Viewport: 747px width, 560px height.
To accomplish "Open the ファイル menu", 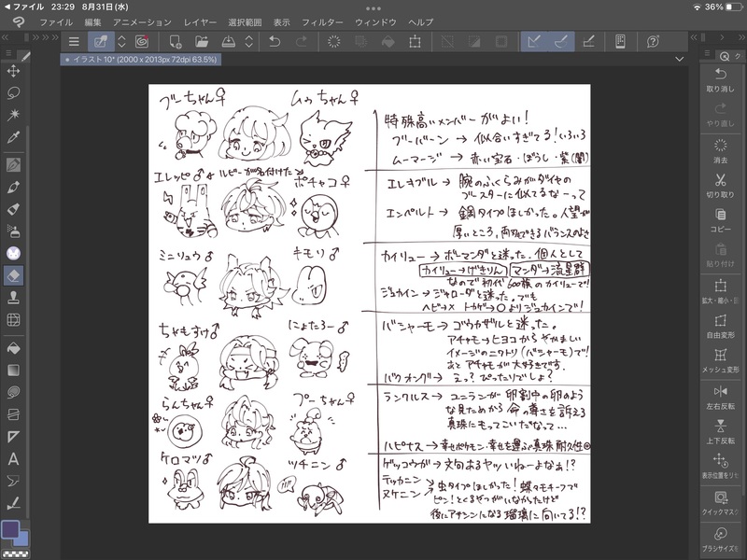I will [x=56, y=22].
